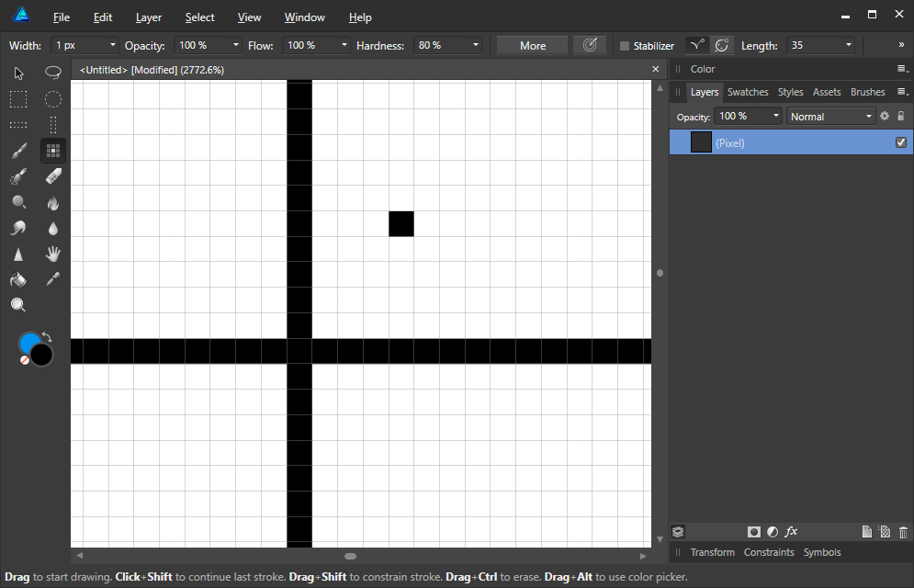Click the black secondary colour swatch
This screenshot has width=914, height=588.
pyautogui.click(x=40, y=356)
